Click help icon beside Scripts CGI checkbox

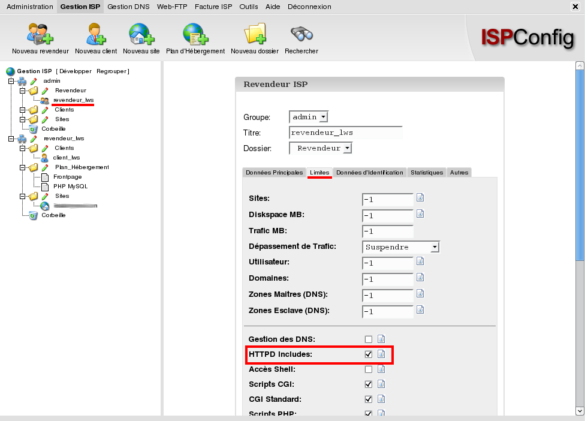(381, 384)
